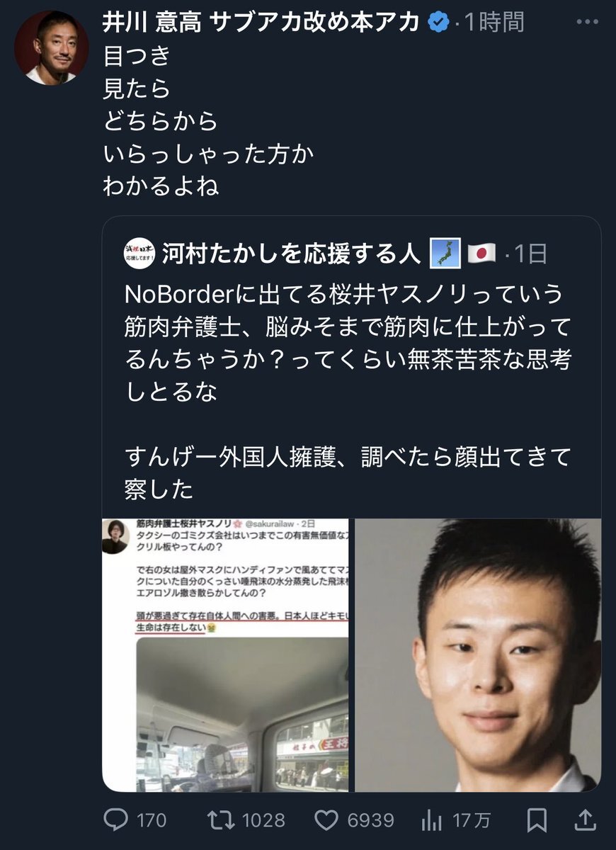
Task: Open the quoted account 河村たかしを応援する人
Action: (291, 254)
